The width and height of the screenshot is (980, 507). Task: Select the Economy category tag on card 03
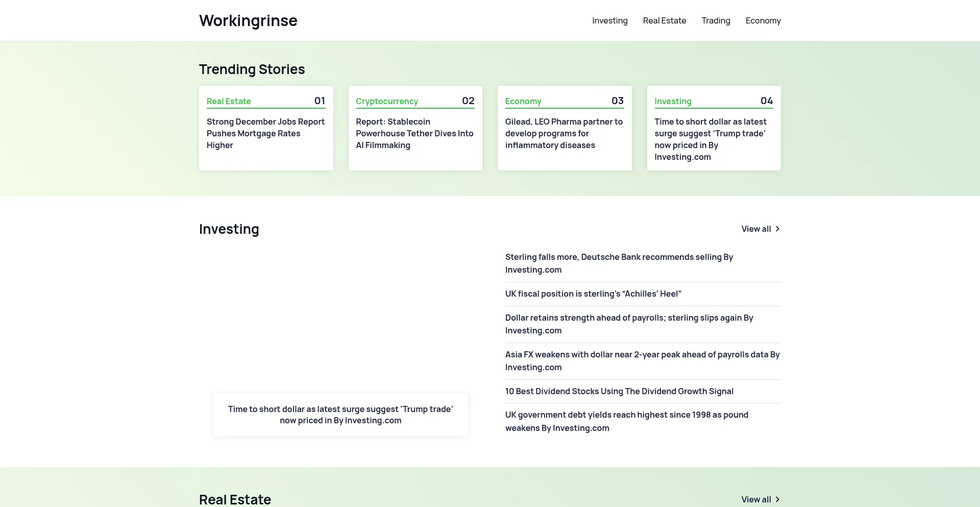pyautogui.click(x=523, y=101)
